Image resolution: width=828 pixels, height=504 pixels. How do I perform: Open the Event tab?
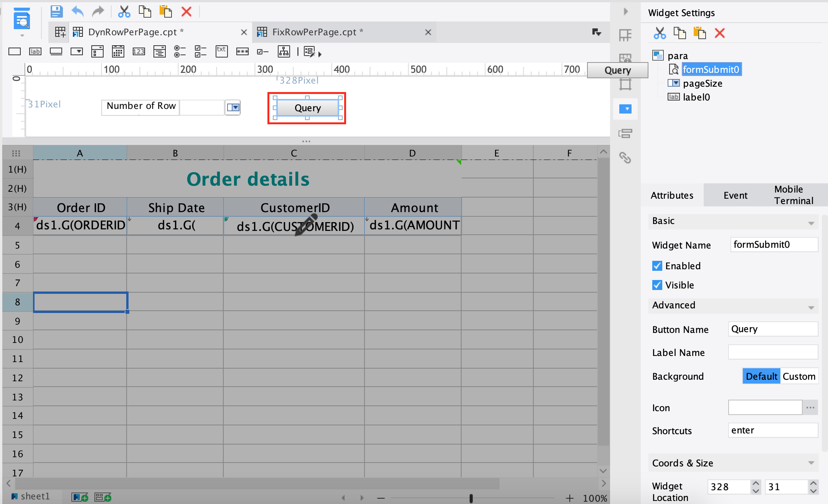735,195
